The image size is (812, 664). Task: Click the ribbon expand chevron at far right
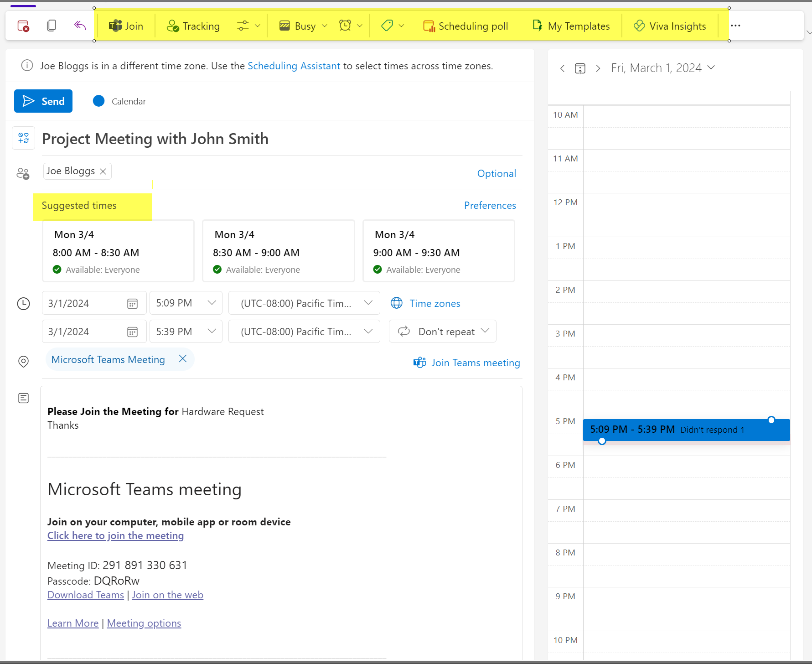(808, 32)
